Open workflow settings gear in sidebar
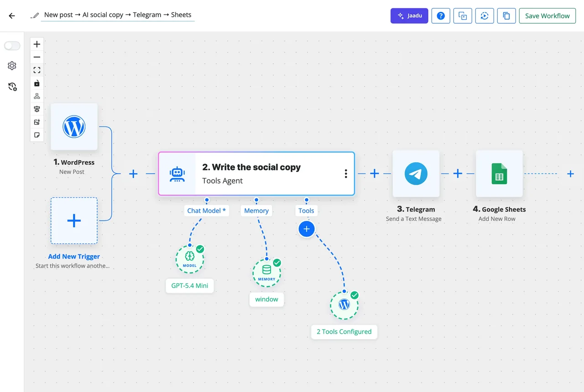 pyautogui.click(x=12, y=66)
